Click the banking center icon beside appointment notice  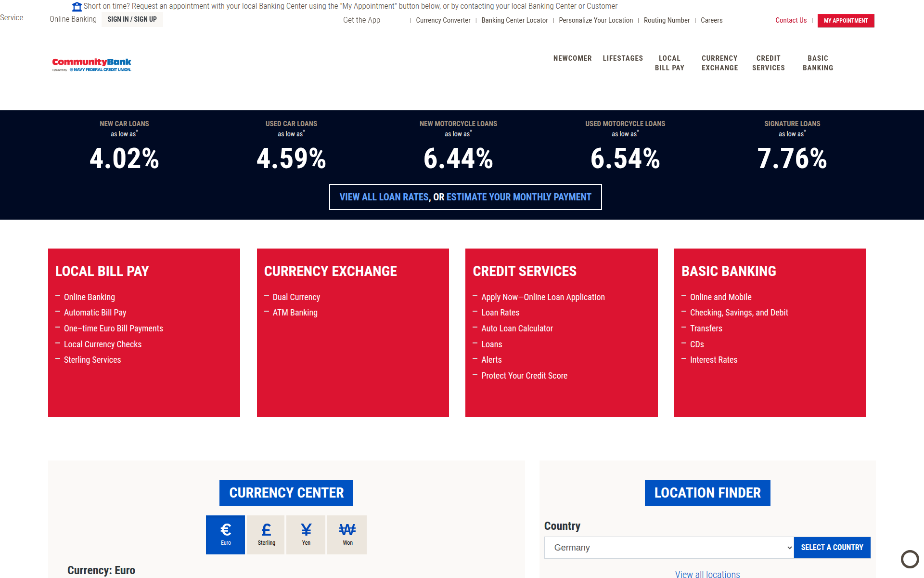click(77, 7)
